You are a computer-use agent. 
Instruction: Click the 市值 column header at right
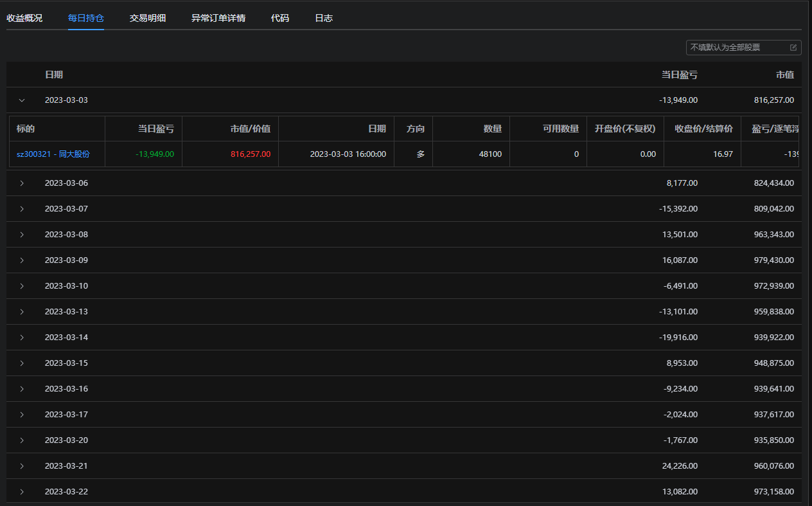click(784, 75)
